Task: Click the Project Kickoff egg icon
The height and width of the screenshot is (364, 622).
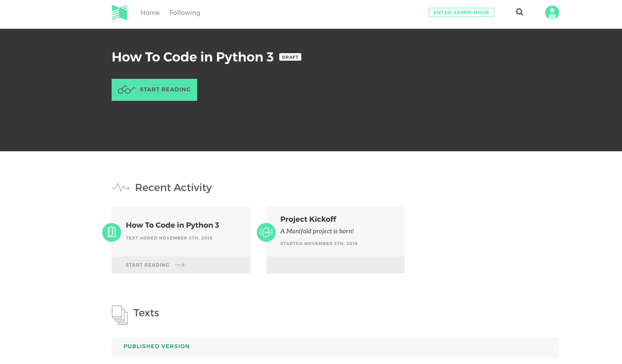Action: 266,232
